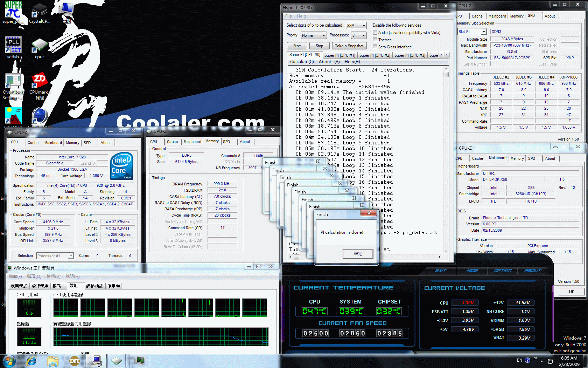Click EXIT on the monitoring panel
The width and height of the screenshot is (588, 368).
coord(441,271)
